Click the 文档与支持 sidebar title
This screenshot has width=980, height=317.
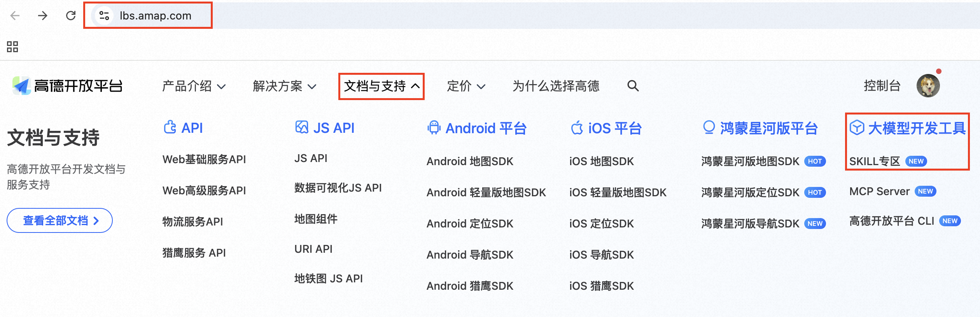click(53, 137)
